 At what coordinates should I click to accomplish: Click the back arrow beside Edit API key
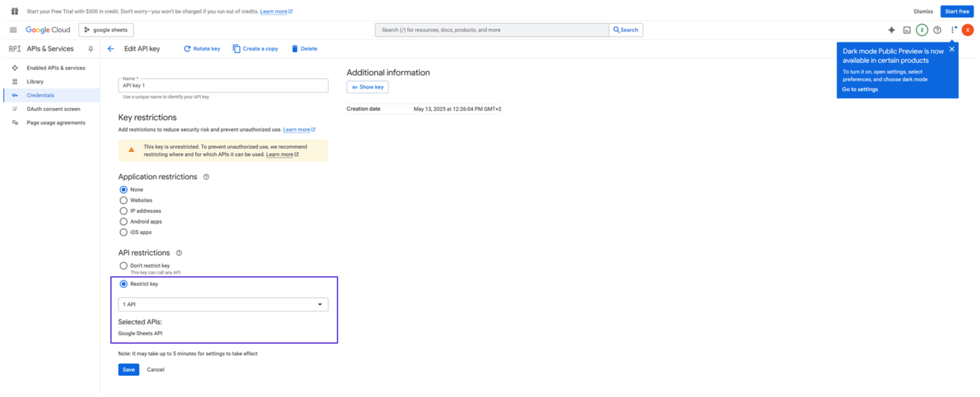click(111, 49)
